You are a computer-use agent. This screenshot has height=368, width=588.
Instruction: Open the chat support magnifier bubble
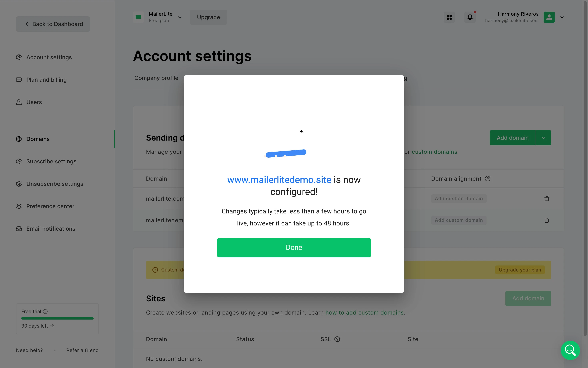tap(570, 350)
